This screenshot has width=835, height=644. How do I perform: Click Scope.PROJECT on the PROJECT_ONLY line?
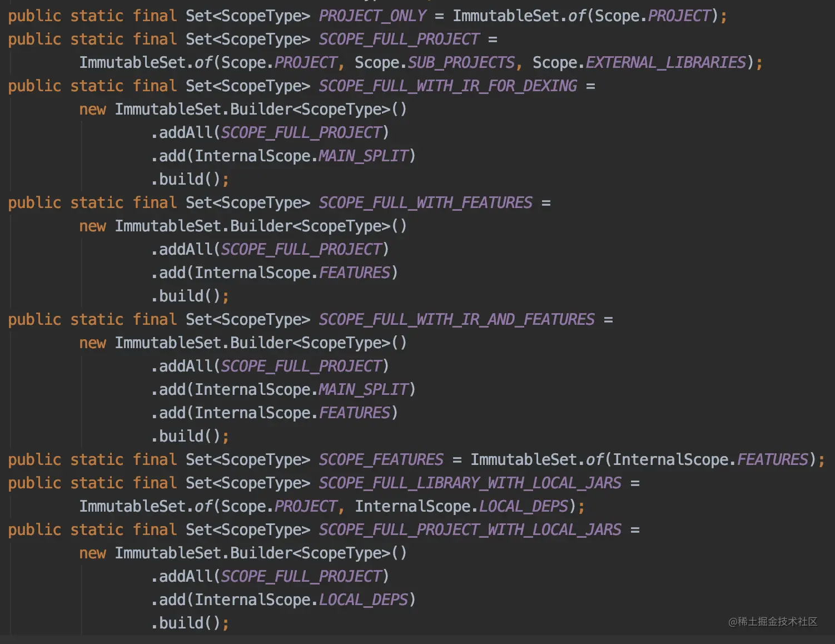pos(653,16)
